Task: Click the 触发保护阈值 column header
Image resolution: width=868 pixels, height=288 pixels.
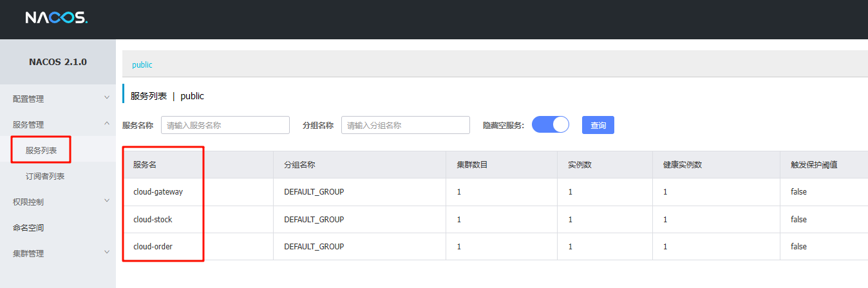Action: click(x=814, y=164)
